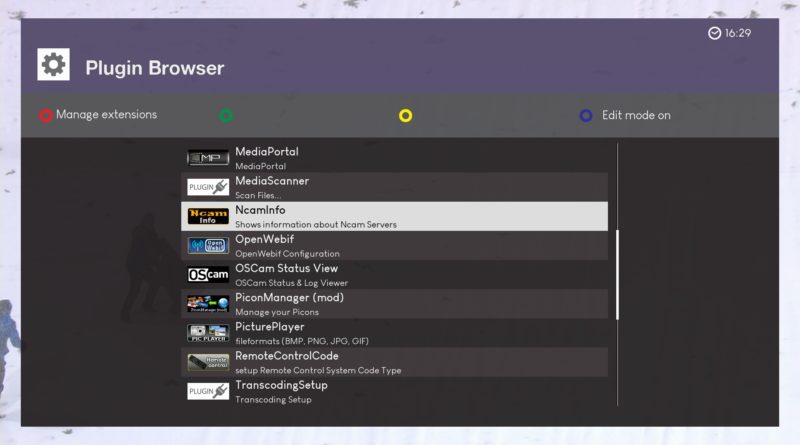The image size is (800, 445).
Task: Select the highlighted NcamInfo title
Action: (x=260, y=210)
